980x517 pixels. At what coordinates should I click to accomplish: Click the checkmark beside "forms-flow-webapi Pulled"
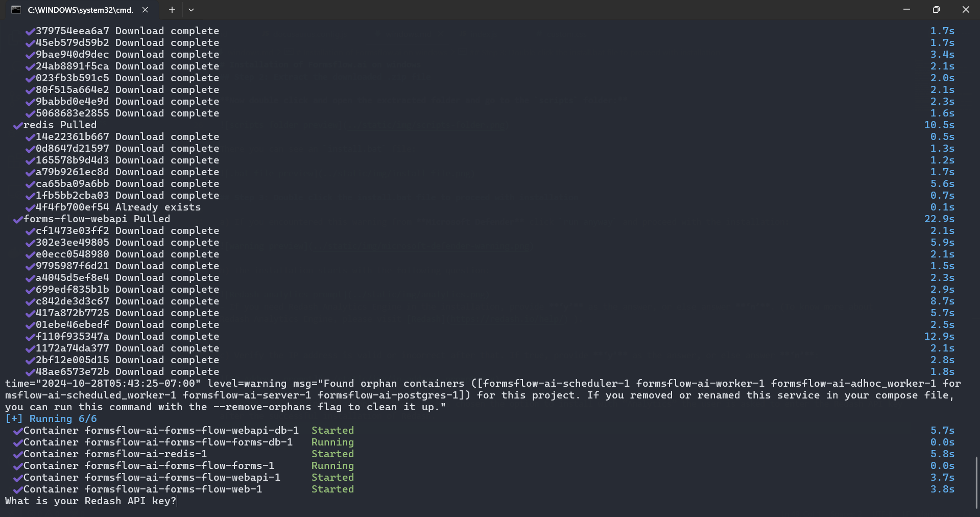coord(18,219)
